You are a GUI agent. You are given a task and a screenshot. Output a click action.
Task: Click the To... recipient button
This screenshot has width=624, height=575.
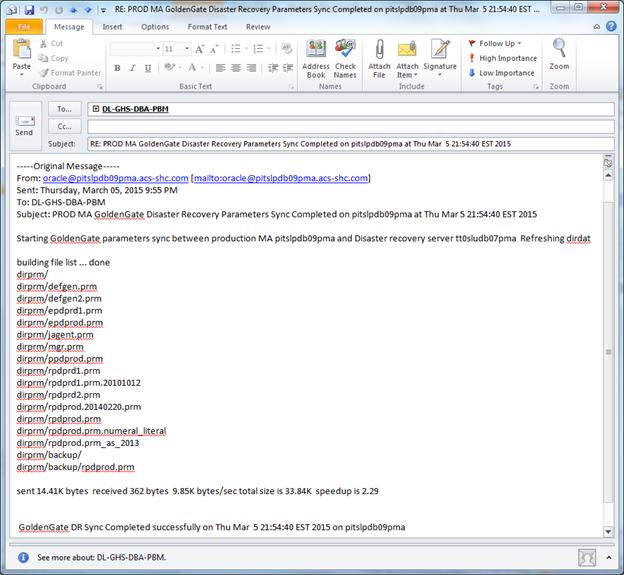(x=64, y=109)
